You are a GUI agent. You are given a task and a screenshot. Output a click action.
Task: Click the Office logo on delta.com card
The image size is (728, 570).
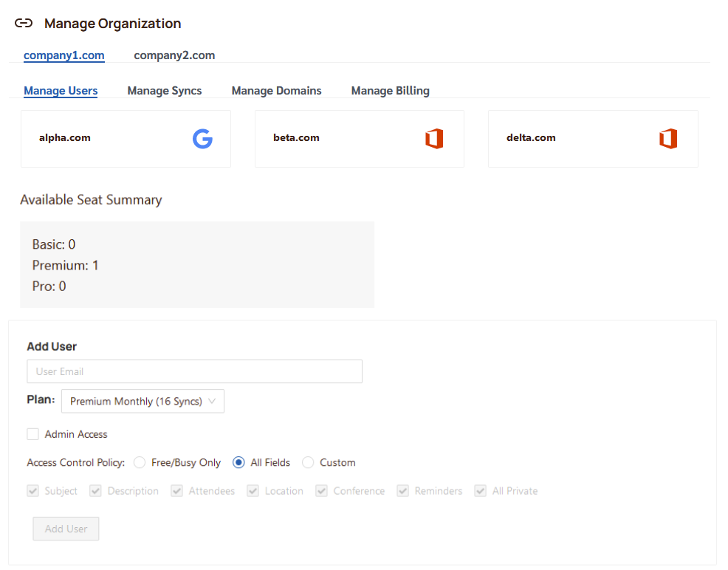(x=668, y=138)
